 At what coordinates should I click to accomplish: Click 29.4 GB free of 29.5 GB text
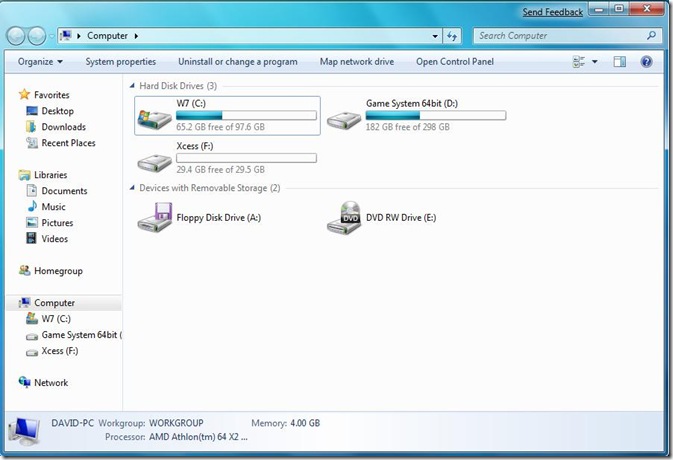220,169
